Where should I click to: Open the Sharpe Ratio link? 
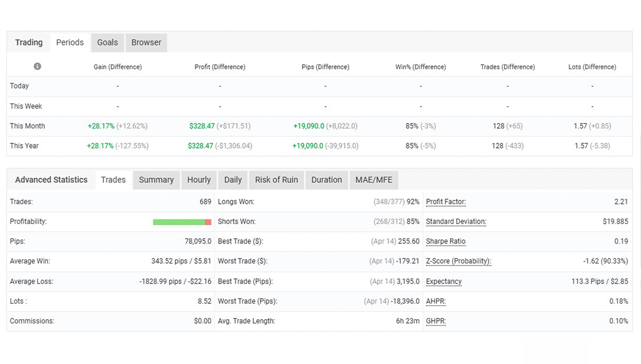point(446,241)
